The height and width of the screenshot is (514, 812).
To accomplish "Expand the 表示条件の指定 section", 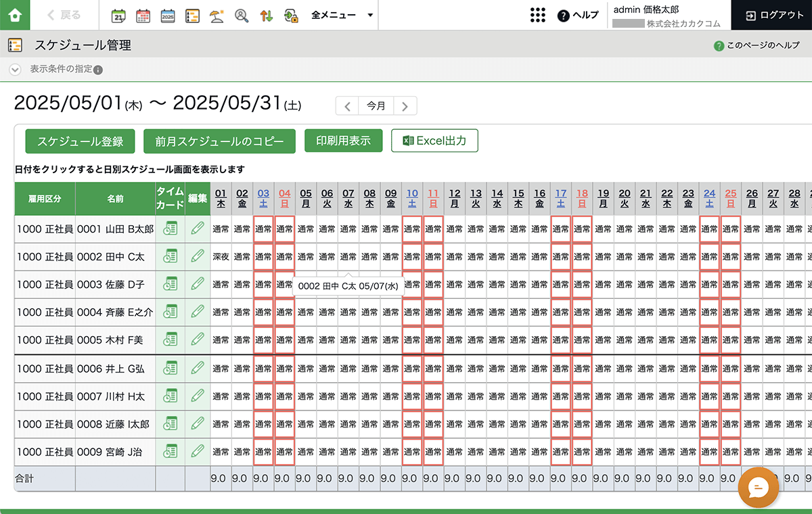I will (15, 70).
